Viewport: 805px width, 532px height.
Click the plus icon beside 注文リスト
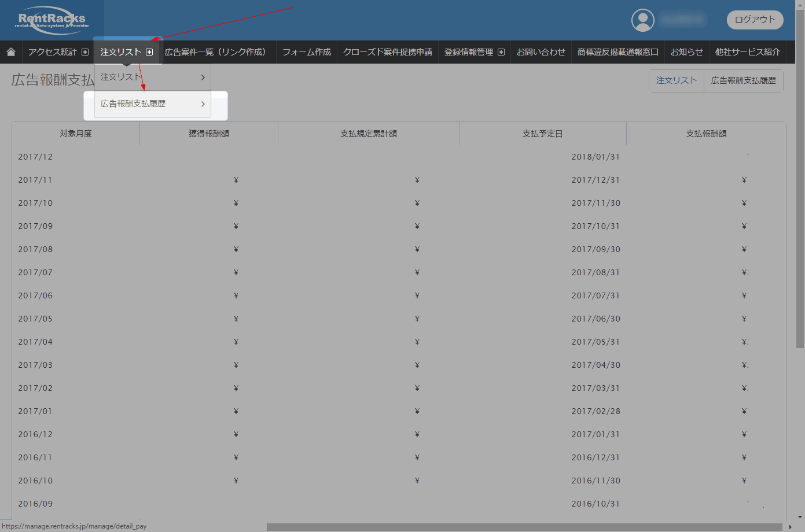click(149, 52)
